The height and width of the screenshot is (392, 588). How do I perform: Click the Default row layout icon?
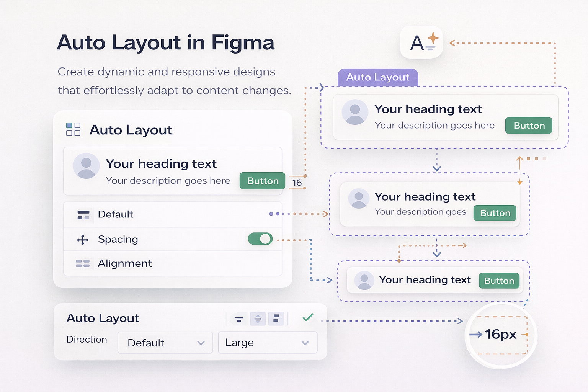pos(83,214)
